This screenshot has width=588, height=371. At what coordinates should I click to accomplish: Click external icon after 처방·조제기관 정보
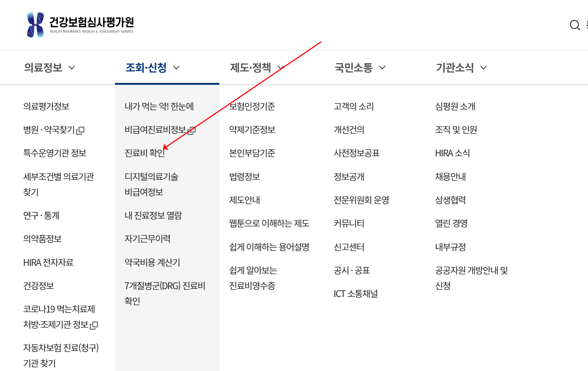[94, 325]
